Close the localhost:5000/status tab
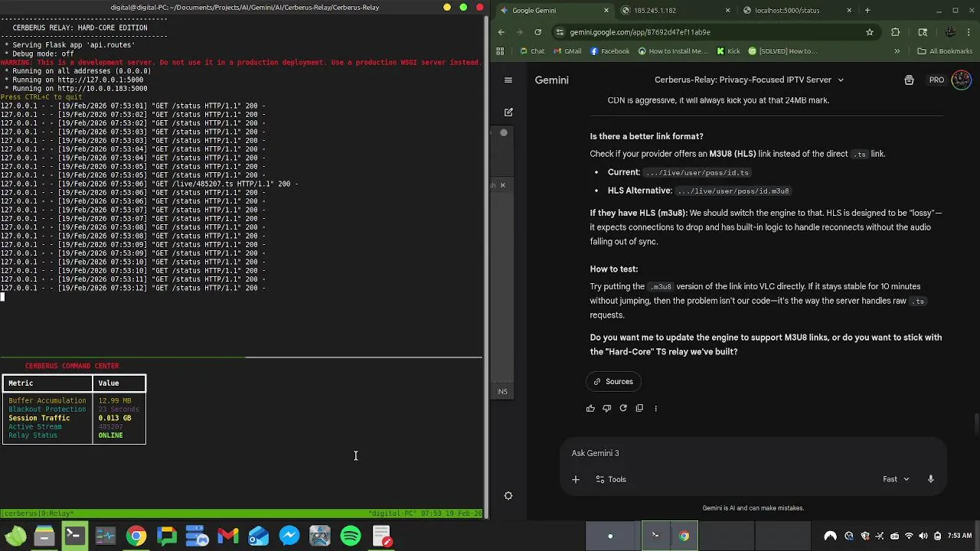 [x=849, y=11]
